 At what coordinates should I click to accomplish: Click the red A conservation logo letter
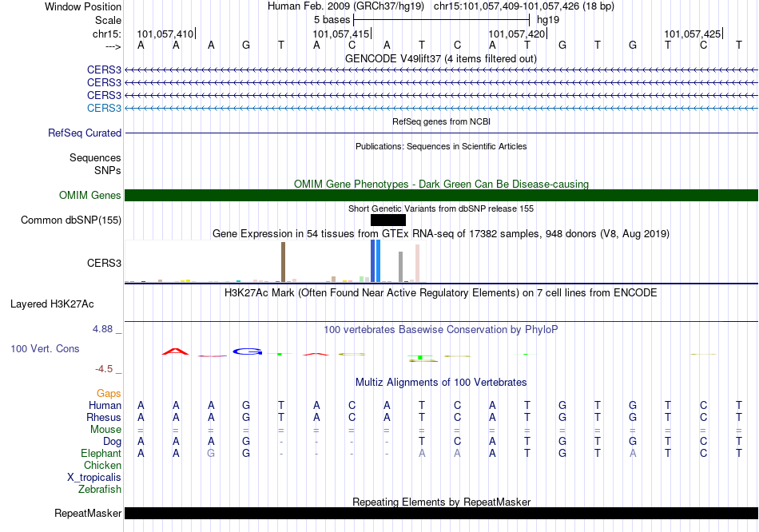175,351
